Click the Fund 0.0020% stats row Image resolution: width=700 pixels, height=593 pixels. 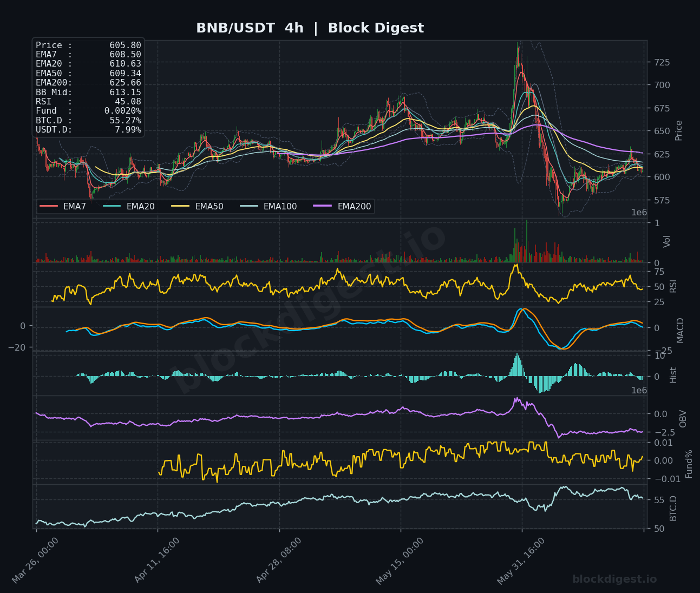[x=88, y=111]
